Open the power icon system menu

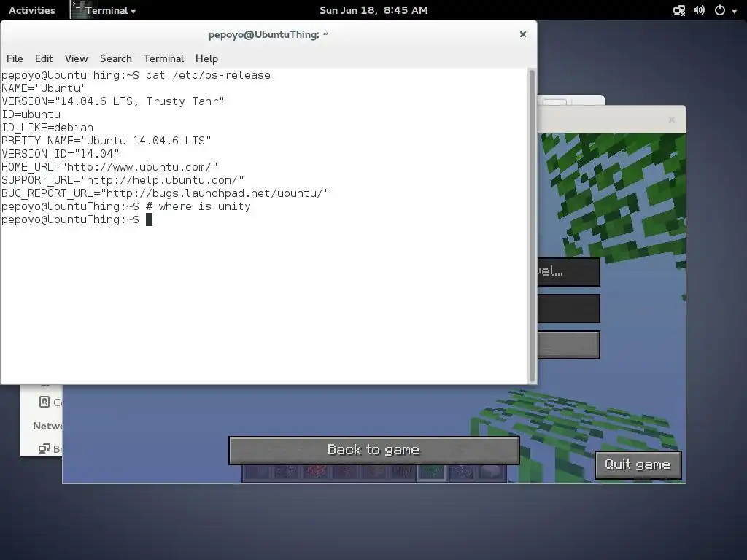click(720, 10)
